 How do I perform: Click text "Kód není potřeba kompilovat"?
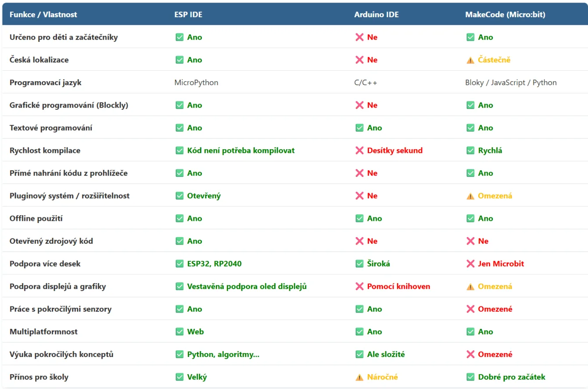[241, 151]
